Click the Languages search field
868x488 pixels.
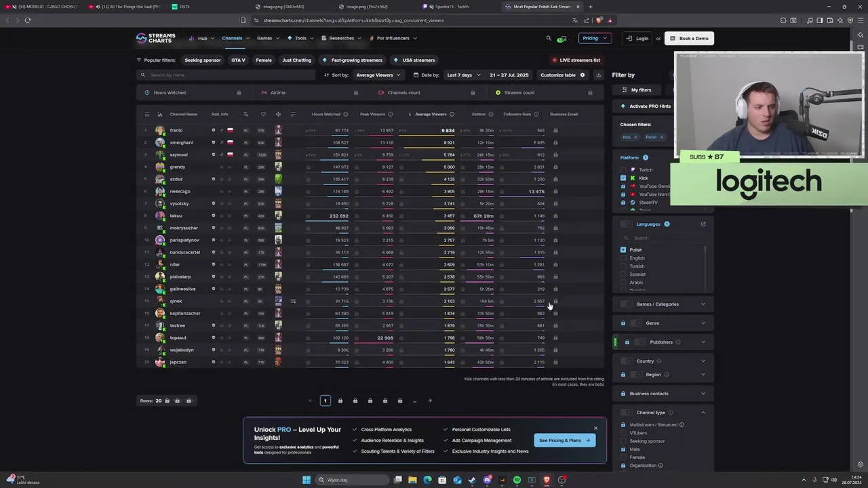coord(663,238)
